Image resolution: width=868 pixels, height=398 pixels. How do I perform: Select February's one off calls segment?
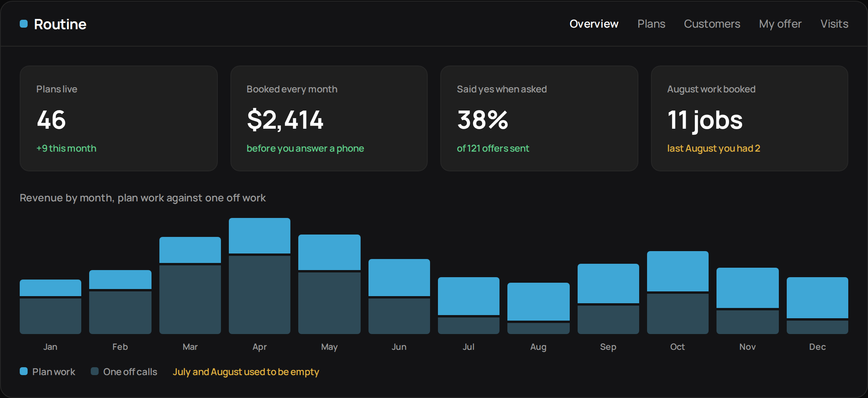click(x=120, y=313)
